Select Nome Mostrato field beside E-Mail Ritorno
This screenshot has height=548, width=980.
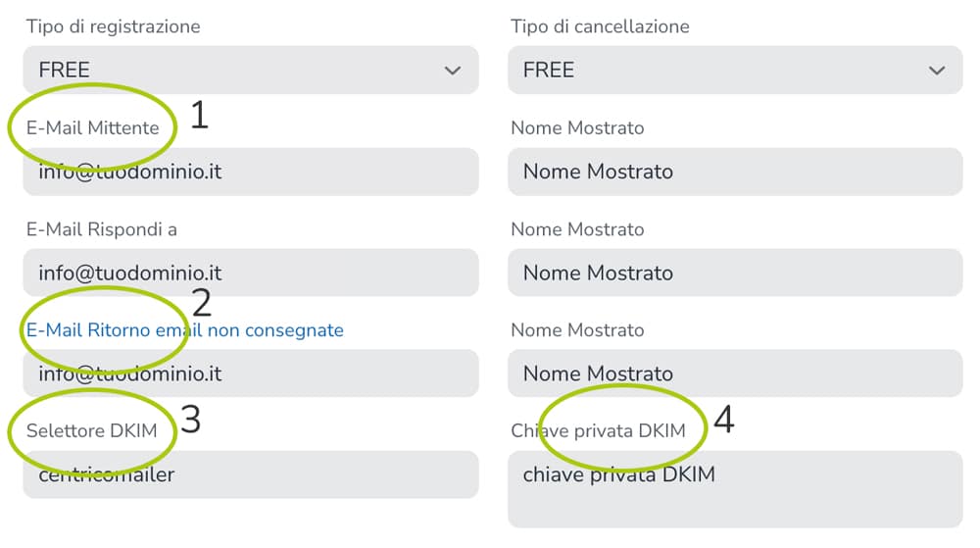[735, 374]
